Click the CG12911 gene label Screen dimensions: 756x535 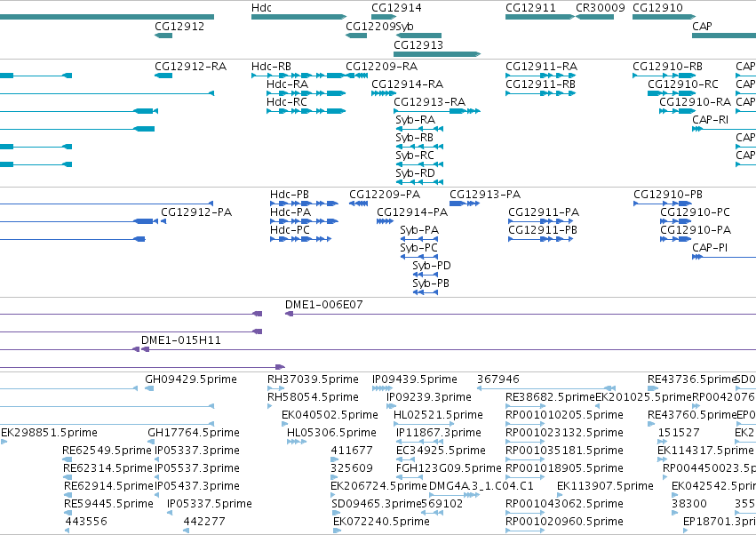coord(530,8)
